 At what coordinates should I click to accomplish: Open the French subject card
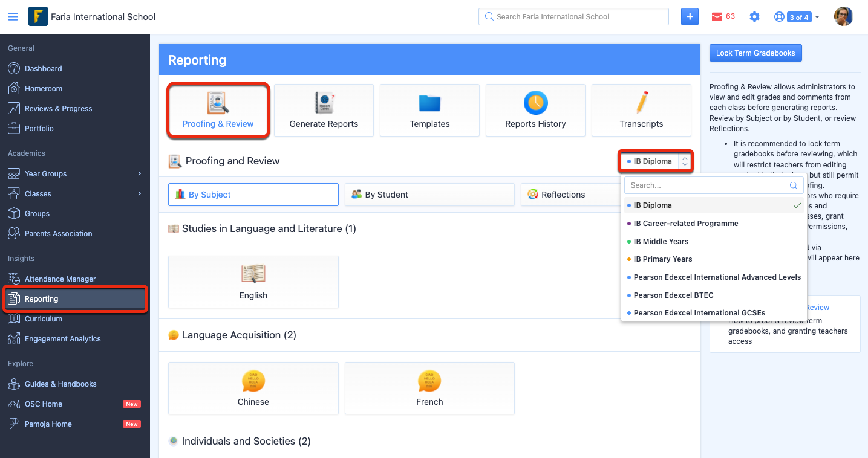tap(429, 388)
